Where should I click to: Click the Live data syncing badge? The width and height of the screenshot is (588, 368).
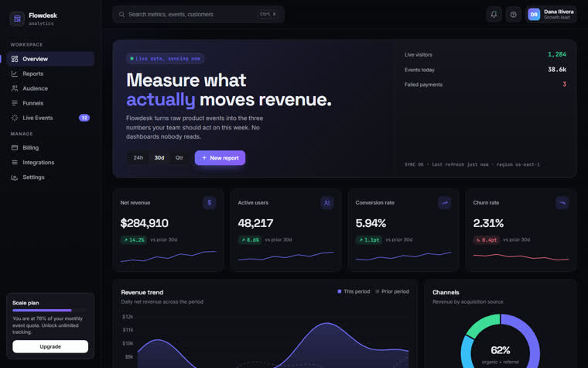(166, 59)
